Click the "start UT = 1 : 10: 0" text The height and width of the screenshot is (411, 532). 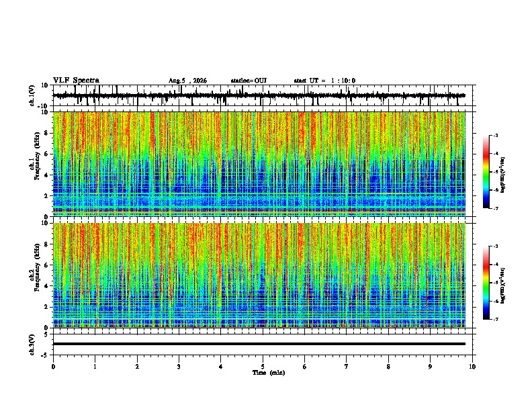(324, 81)
